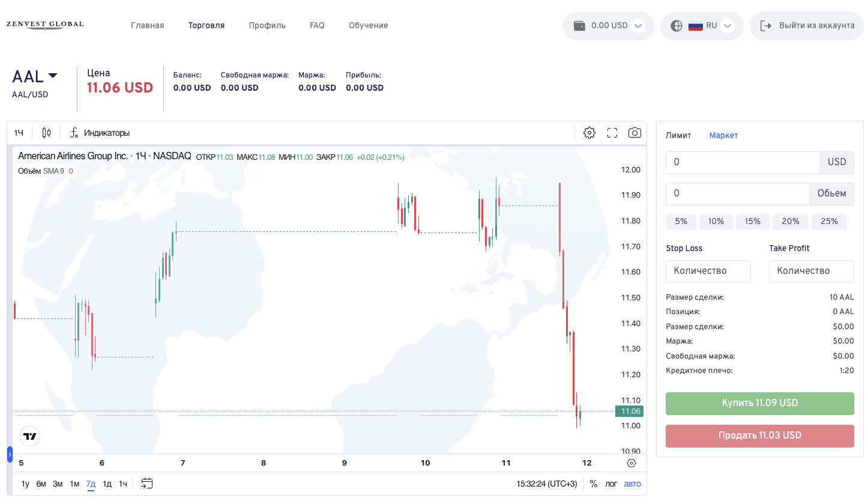Click the Zenvest Global logo

pyautogui.click(x=45, y=25)
